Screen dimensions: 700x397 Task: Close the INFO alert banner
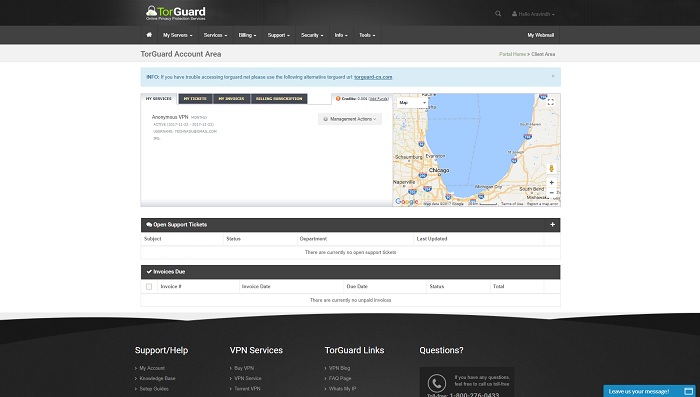click(553, 76)
